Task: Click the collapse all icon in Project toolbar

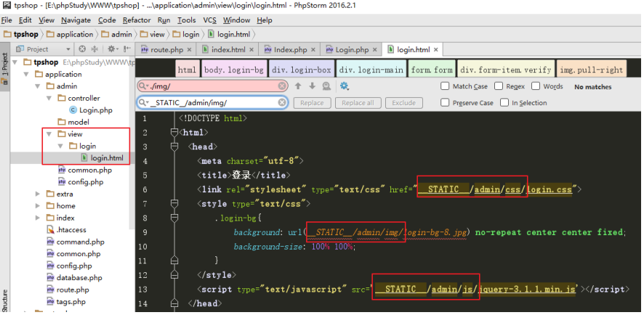Action: tap(94, 49)
